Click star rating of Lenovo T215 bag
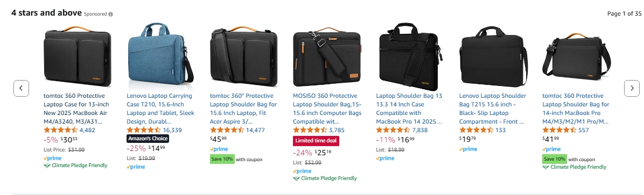 477,131
